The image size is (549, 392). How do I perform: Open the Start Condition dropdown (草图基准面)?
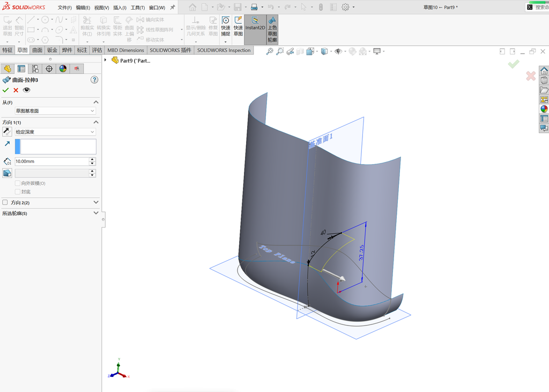click(55, 110)
